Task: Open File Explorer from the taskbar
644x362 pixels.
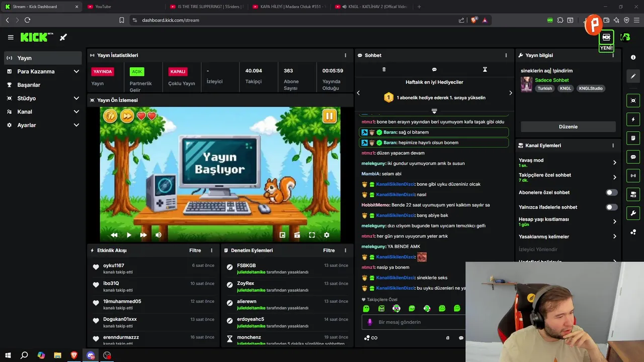Action: tap(57, 355)
